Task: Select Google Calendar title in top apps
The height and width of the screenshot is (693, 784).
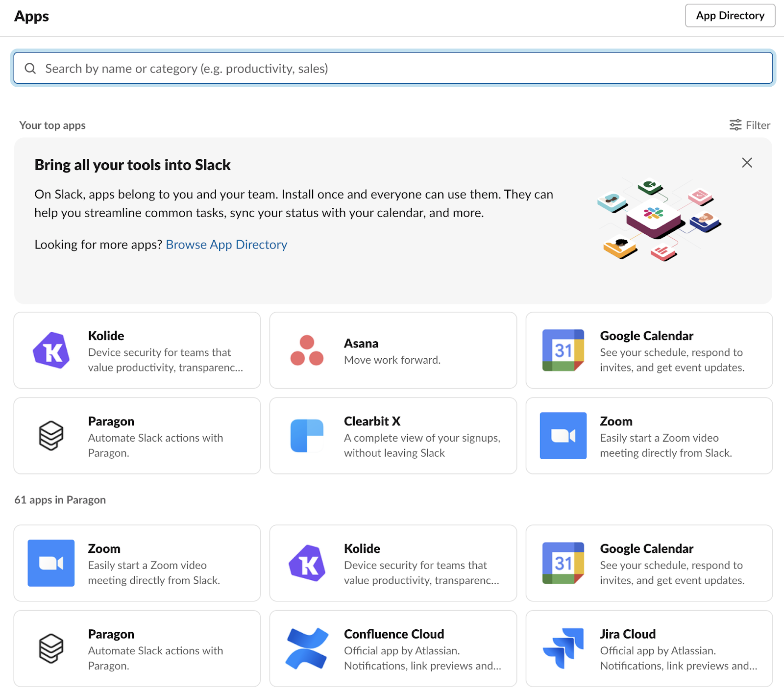Action: pos(647,336)
